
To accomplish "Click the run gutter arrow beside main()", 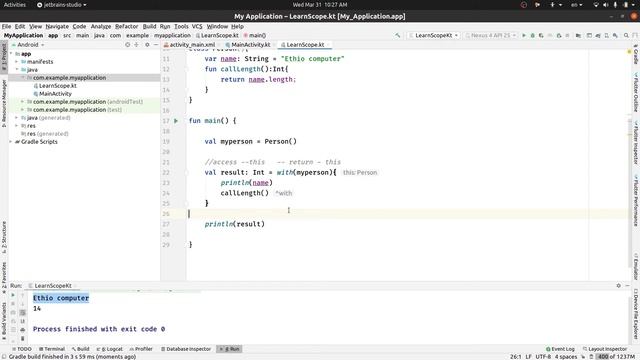I will 176,121.
